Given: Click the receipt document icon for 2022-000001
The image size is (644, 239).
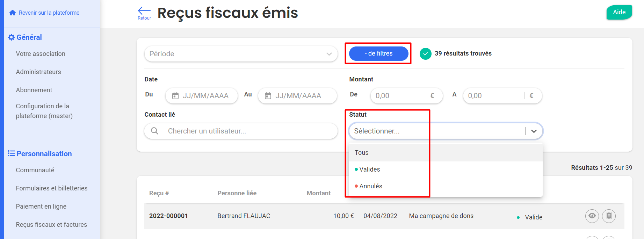Looking at the screenshot, I should 609,216.
